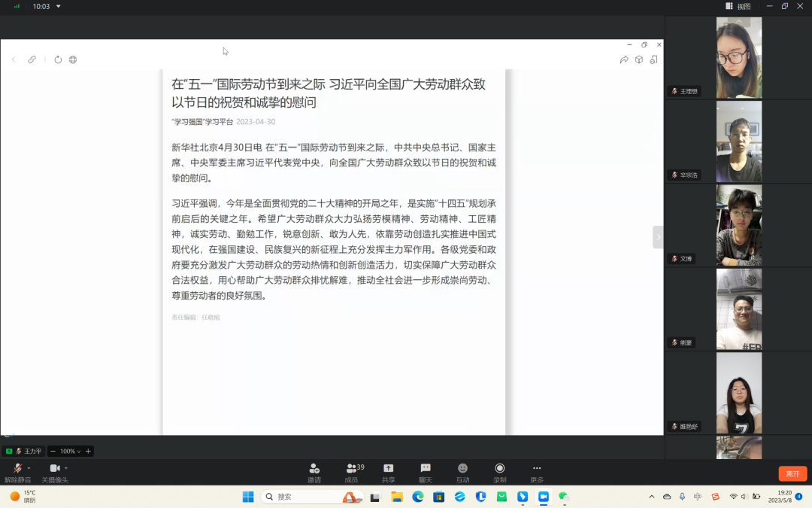
Task: Open the 更多 more options menu
Action: 536,472
